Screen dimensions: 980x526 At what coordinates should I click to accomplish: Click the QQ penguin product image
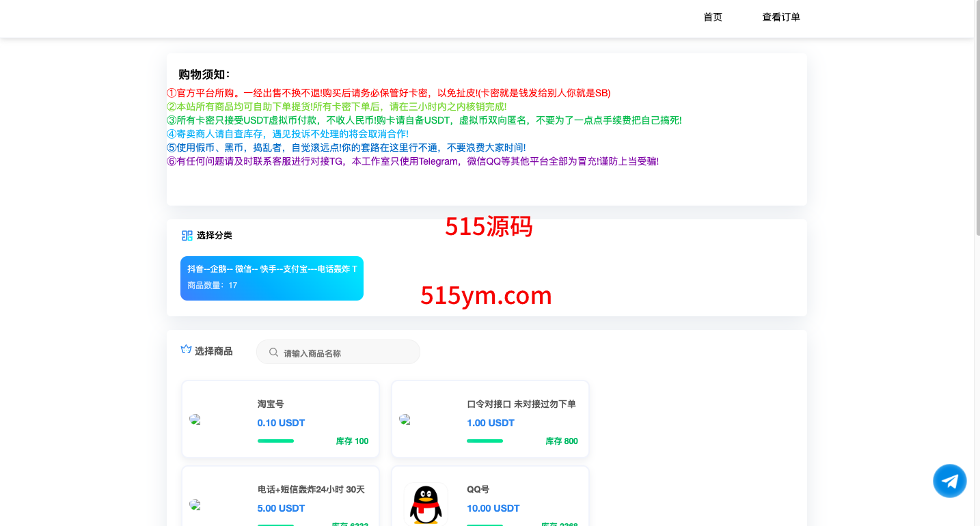[425, 505]
